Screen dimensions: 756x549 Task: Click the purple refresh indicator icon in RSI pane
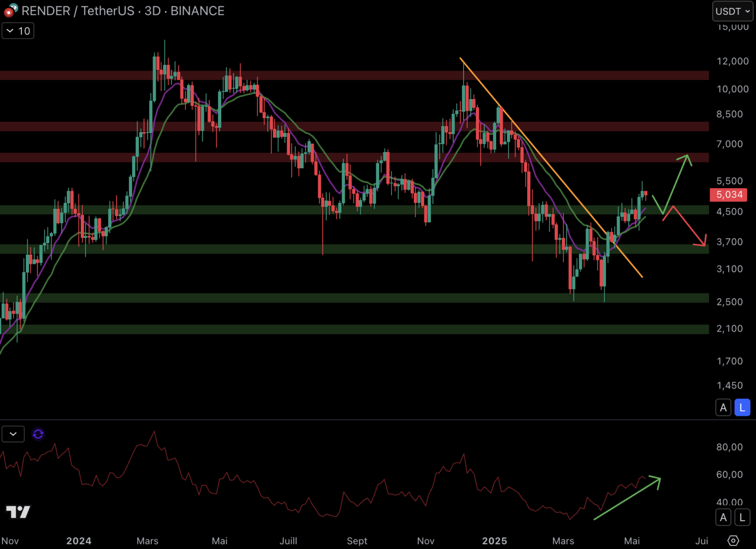38,434
